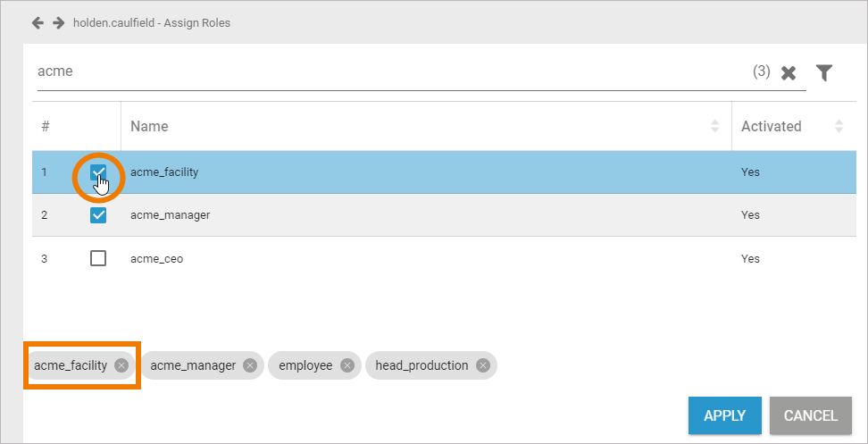The height and width of the screenshot is (444, 868).
Task: Apply the assigned roles
Action: tap(724, 415)
